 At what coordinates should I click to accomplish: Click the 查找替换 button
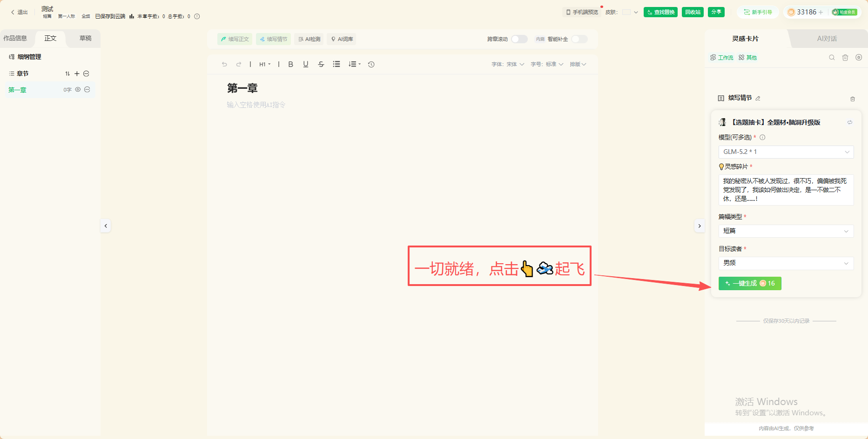(660, 12)
